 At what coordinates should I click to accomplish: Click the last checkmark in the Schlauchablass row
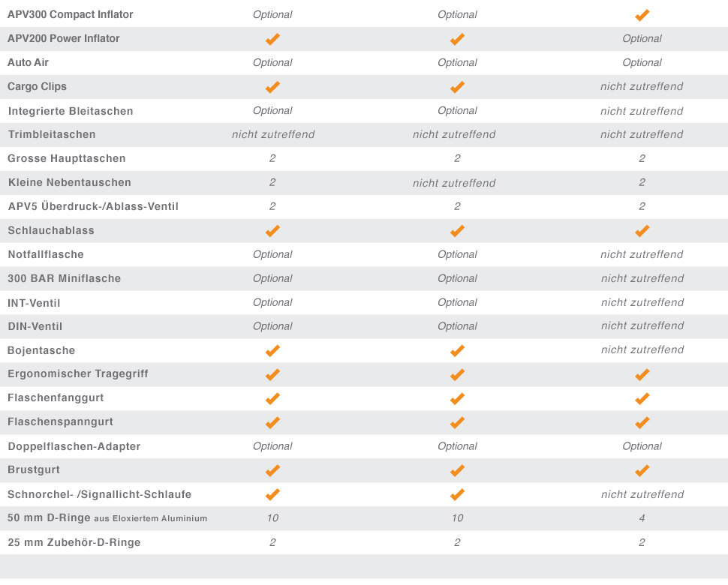pyautogui.click(x=642, y=231)
